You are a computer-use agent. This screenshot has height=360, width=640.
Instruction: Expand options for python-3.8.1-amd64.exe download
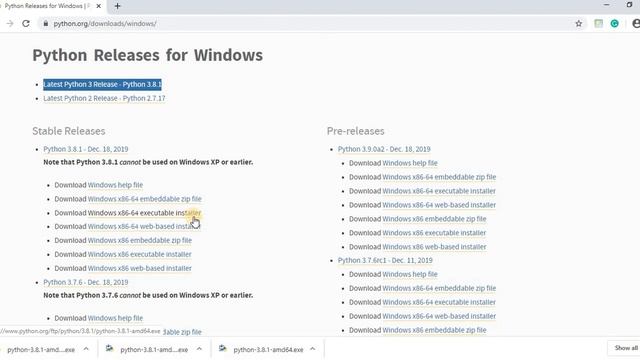312,349
